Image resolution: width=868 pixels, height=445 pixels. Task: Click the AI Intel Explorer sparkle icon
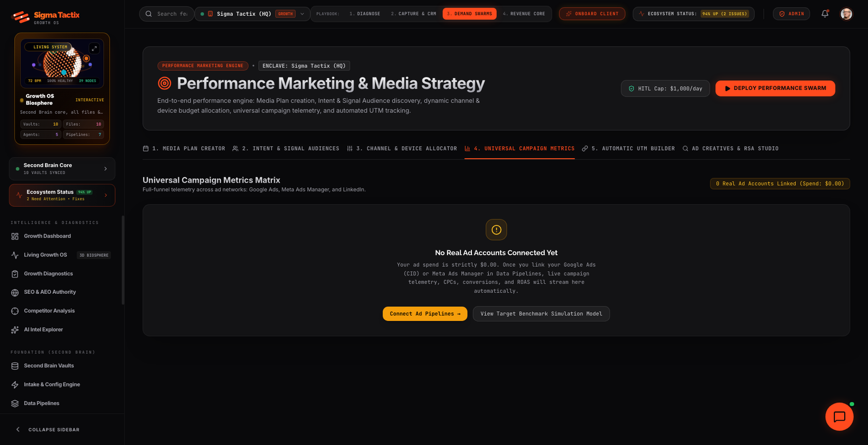[x=15, y=330]
